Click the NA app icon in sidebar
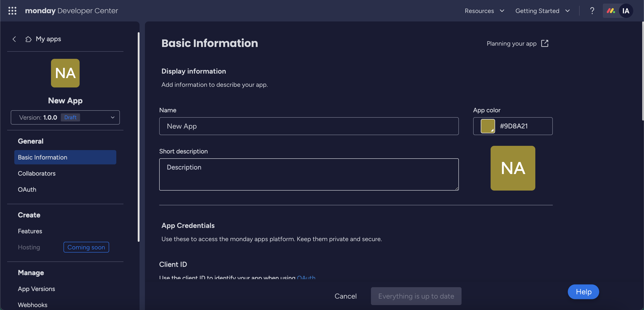Image resolution: width=644 pixels, height=310 pixels. click(x=65, y=73)
